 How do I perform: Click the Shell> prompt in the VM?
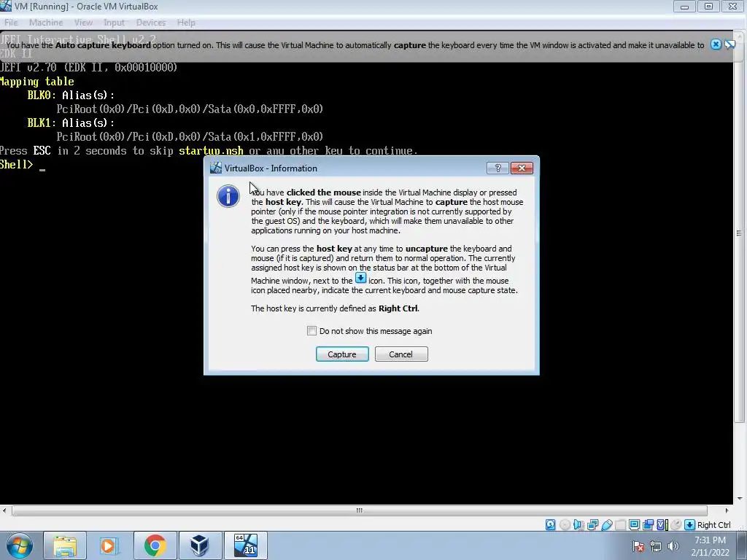(x=16, y=165)
